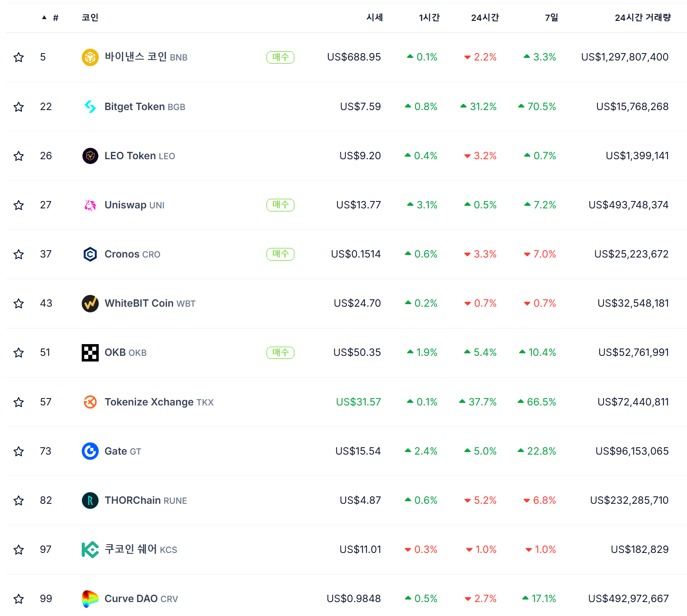Sort table by 시세 price column
The width and height of the screenshot is (687, 616).
(374, 17)
